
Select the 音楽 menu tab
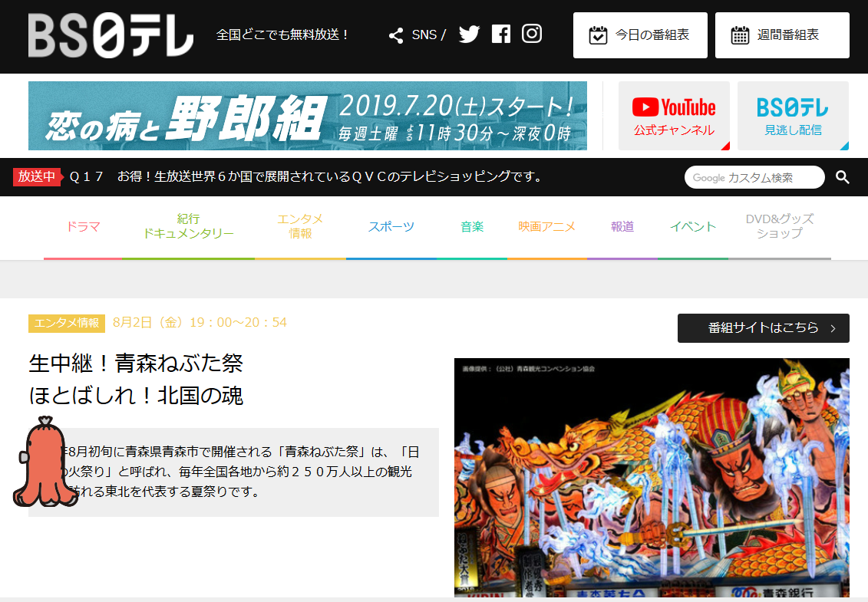[472, 227]
